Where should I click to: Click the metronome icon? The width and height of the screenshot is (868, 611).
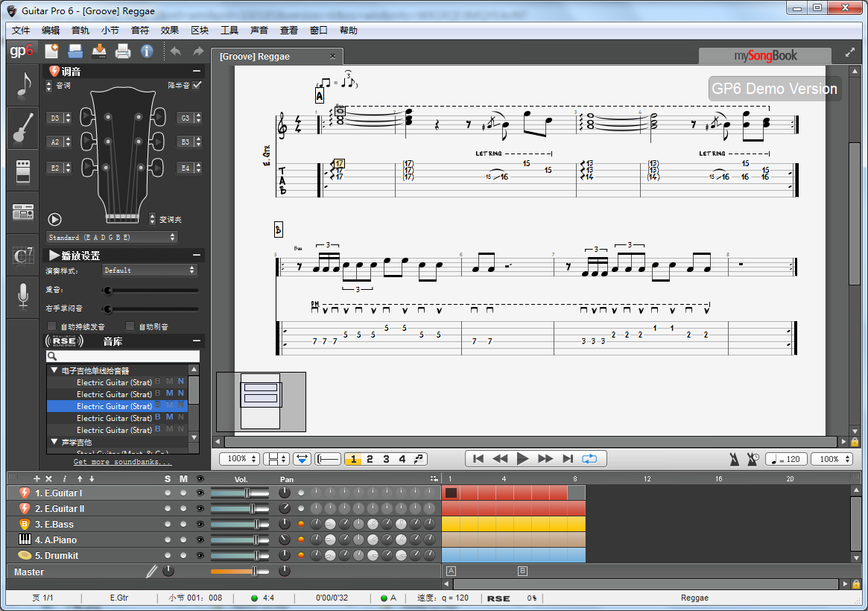(x=735, y=459)
